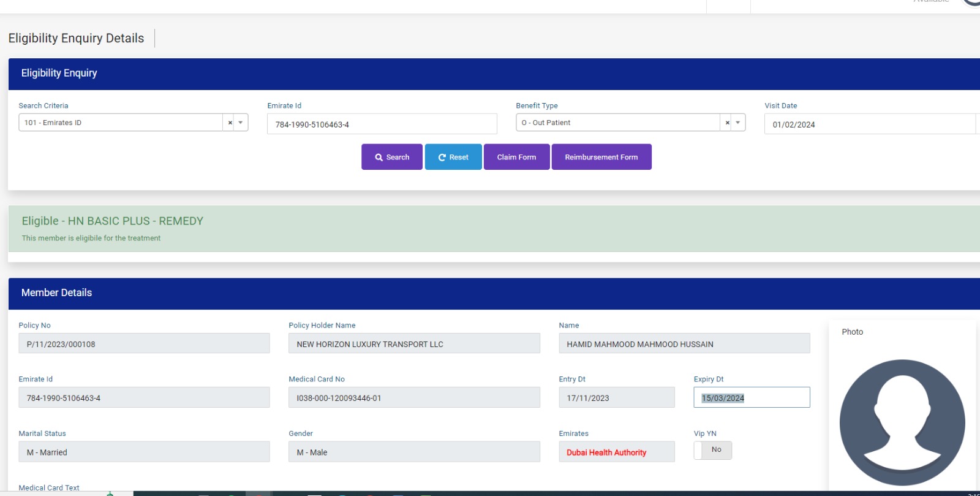Click the Visit Date field

click(869, 124)
